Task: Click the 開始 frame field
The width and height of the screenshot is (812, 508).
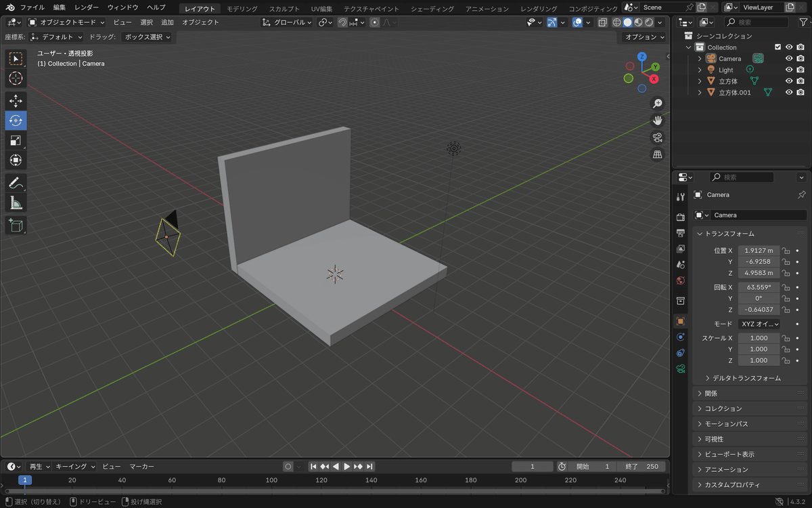Action: click(593, 467)
